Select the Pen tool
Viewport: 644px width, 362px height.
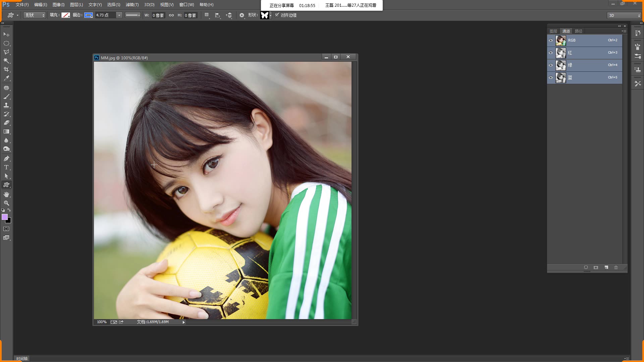coord(6,159)
